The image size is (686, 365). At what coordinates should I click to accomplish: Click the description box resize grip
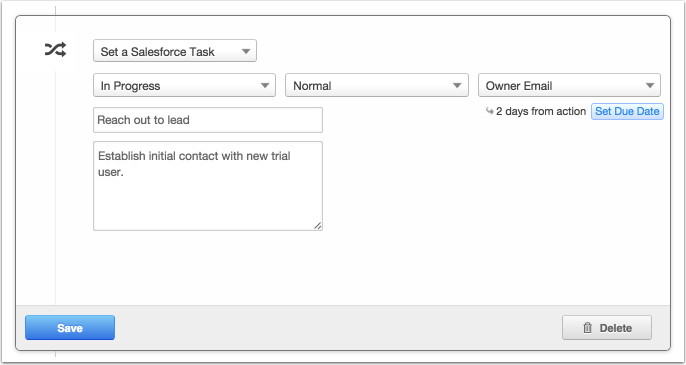point(318,226)
